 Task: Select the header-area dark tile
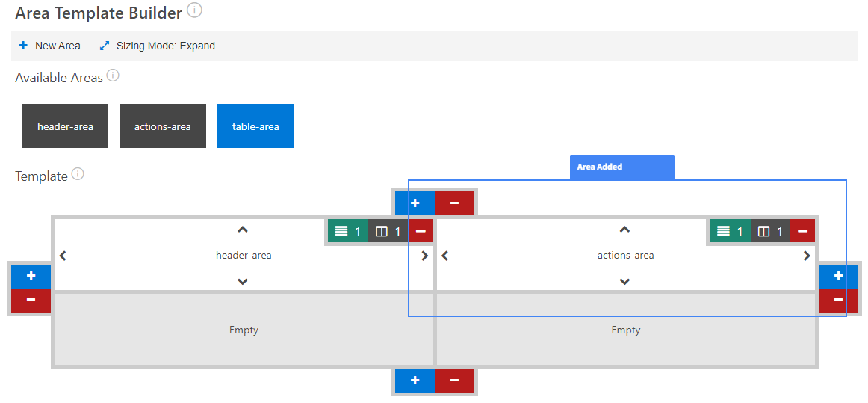pos(65,126)
